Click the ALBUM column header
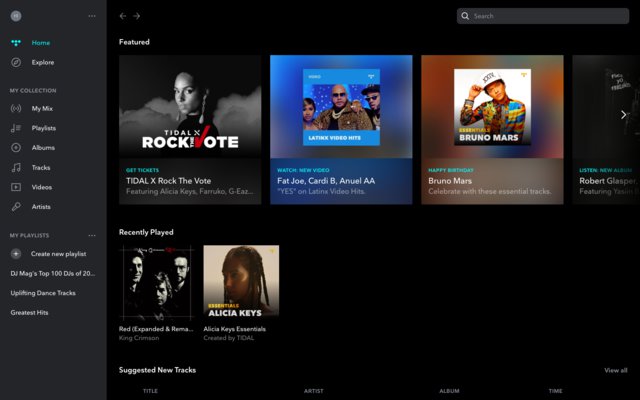 [x=449, y=391]
